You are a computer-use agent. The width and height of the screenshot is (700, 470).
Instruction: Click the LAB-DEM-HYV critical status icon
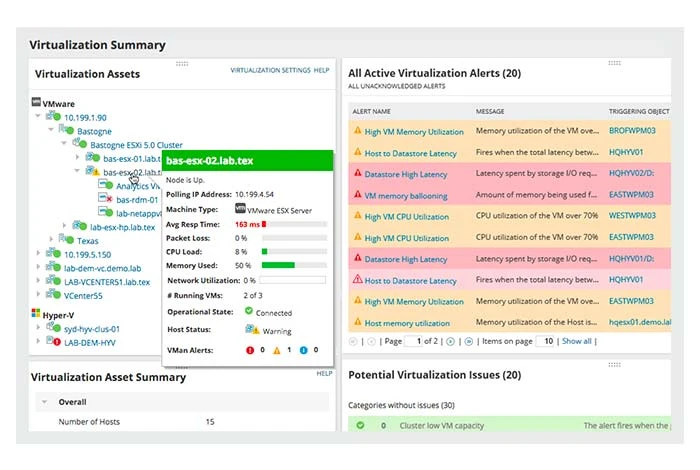coord(53,341)
